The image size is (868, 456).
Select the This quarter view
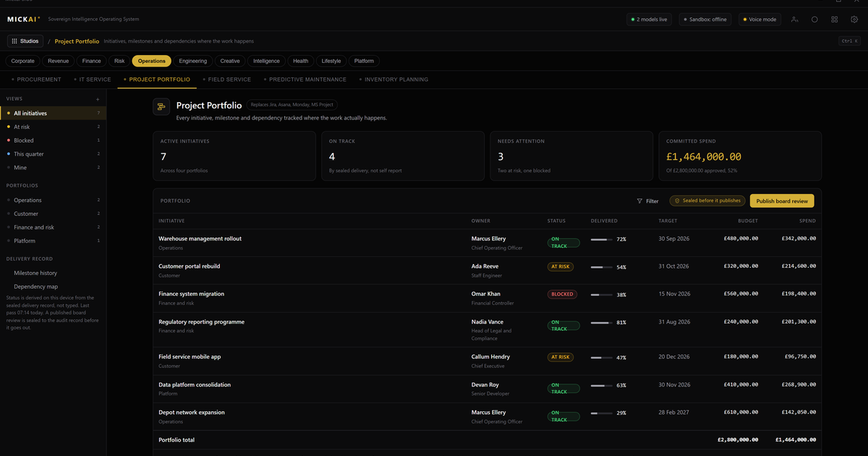[x=53, y=154]
